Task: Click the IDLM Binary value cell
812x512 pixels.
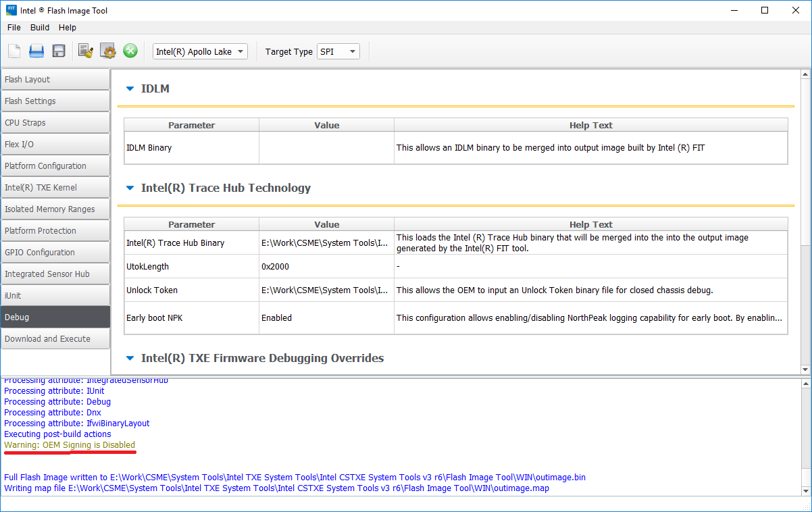Action: click(326, 147)
